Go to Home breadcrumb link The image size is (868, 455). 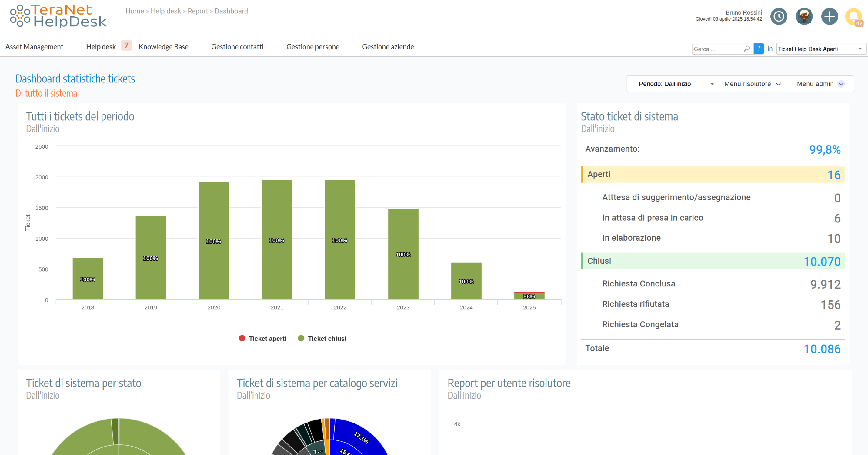pos(135,11)
